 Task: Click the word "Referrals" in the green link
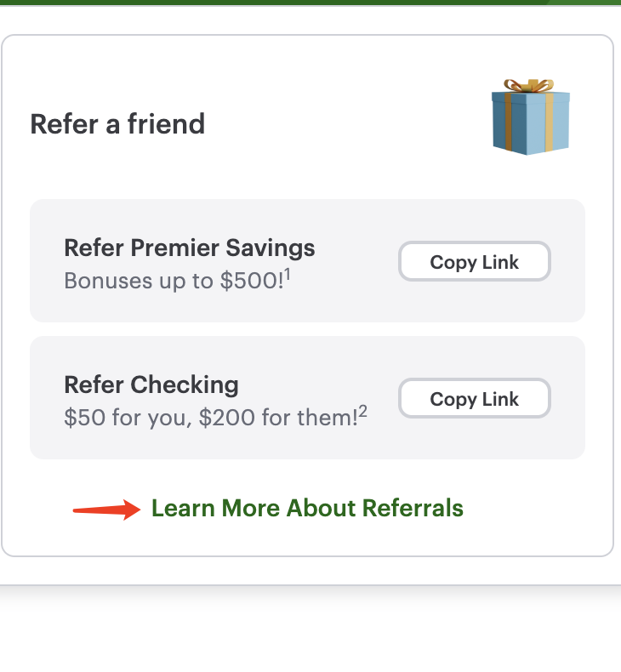[413, 509]
